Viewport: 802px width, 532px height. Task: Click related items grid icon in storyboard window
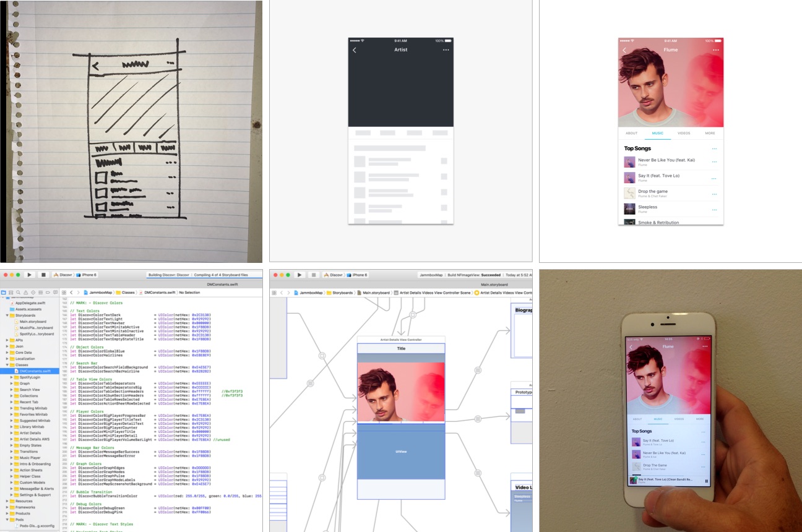274,292
